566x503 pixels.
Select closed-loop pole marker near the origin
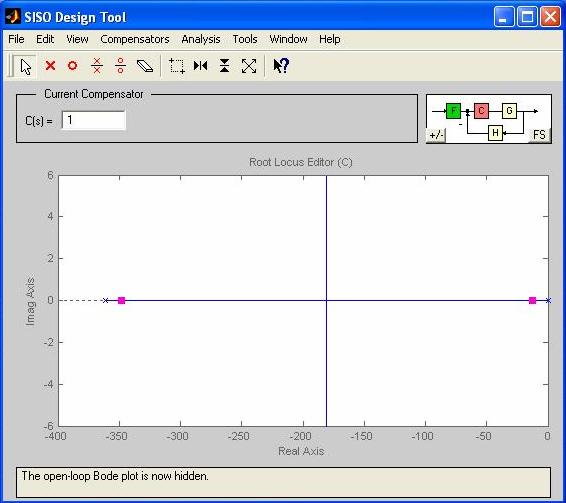click(532, 300)
